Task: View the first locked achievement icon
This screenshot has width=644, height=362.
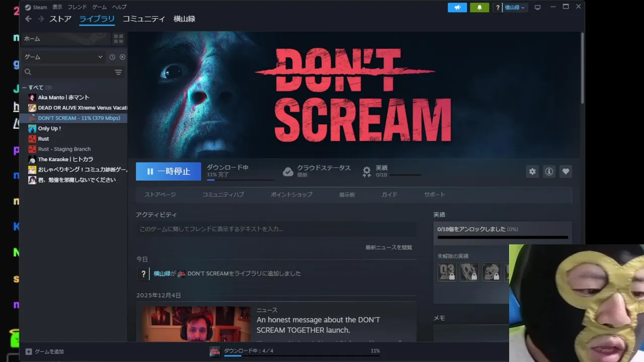Action: tap(447, 271)
